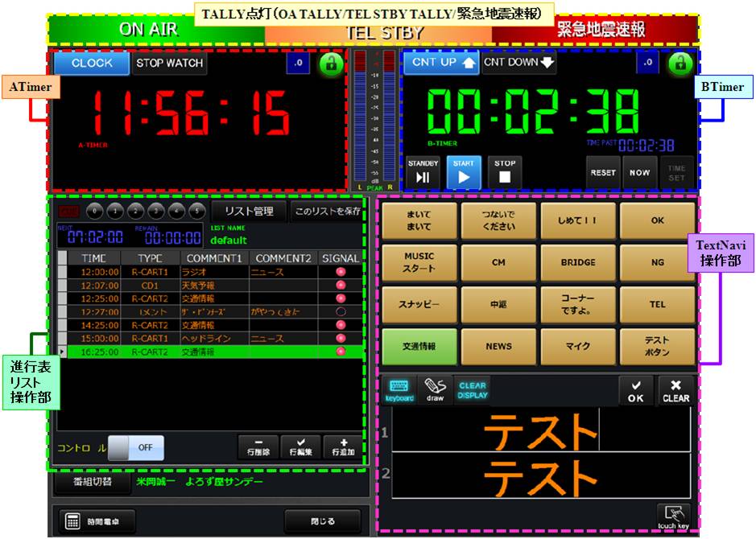The height and width of the screenshot is (539, 756).
Task: Select the keyboard input icon
Action: point(398,389)
